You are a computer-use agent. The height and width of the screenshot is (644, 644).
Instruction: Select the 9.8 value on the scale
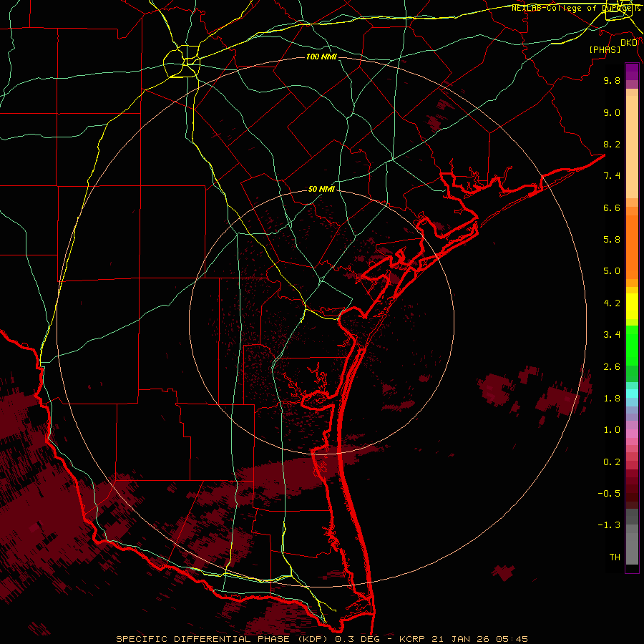(x=612, y=80)
